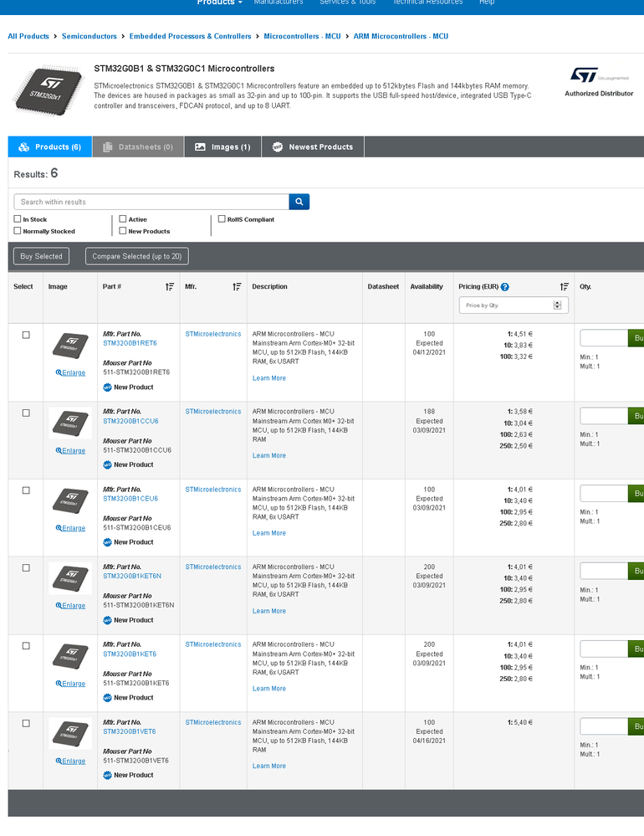Focus Search within results field
Image resolution: width=644 pixels, height=836 pixels.
click(151, 202)
